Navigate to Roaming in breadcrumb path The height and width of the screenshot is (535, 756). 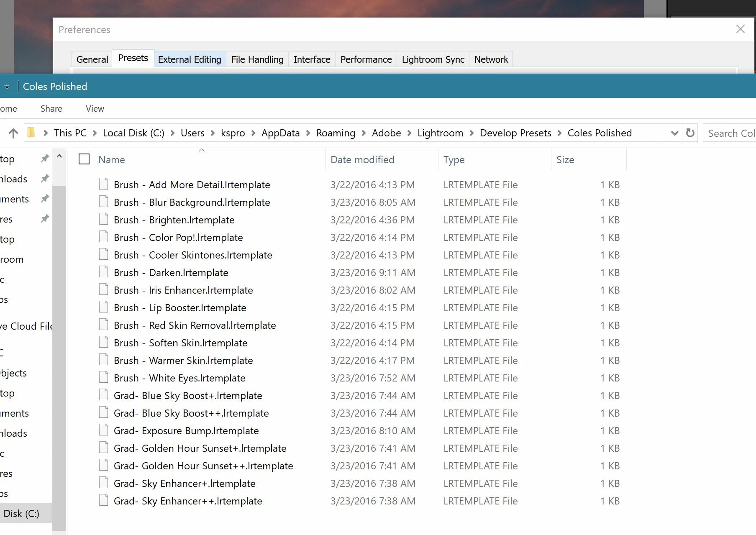click(336, 133)
